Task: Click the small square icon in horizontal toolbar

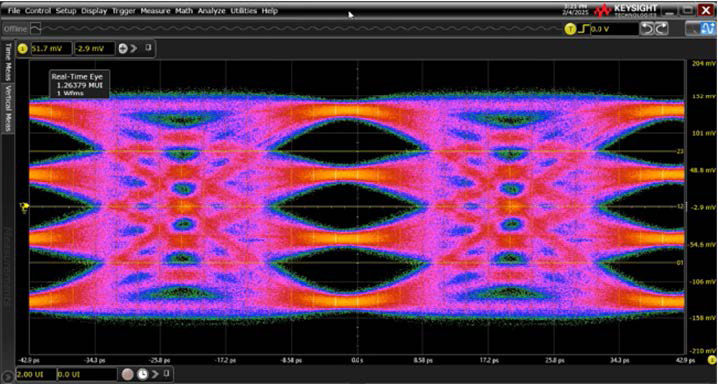Action: pos(167,372)
